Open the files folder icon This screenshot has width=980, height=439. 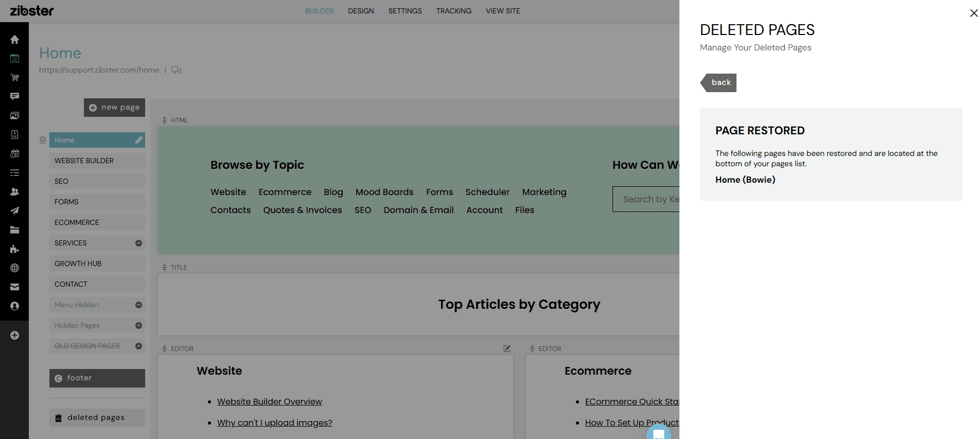(14, 230)
